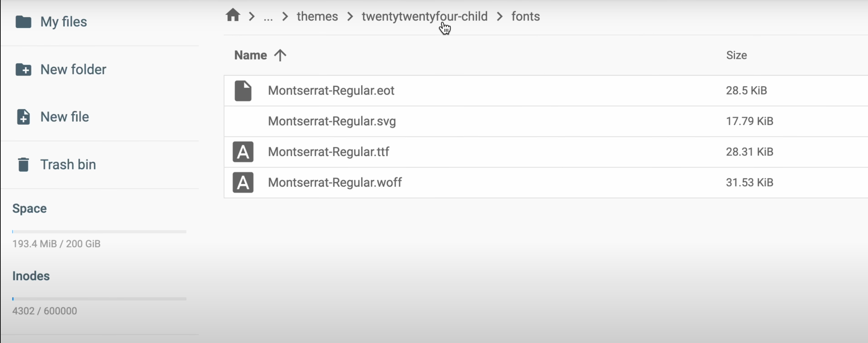Screen dimensions: 868x343
Task: Click the New folder plus icon
Action: click(23, 70)
